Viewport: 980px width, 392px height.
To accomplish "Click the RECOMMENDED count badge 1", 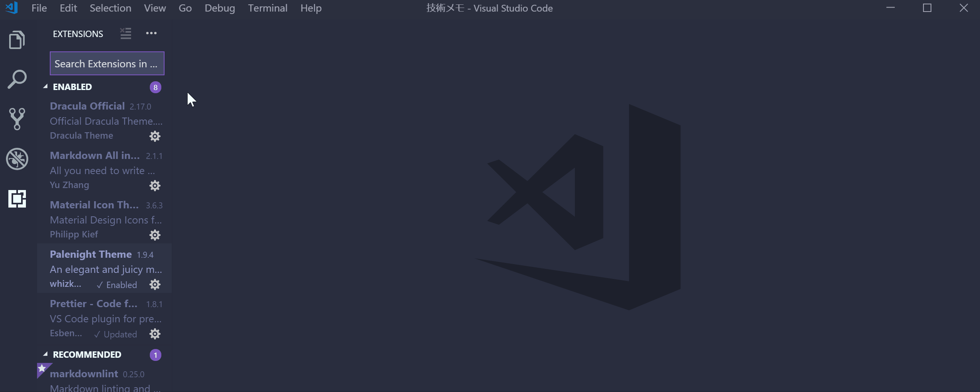I will coord(155,355).
